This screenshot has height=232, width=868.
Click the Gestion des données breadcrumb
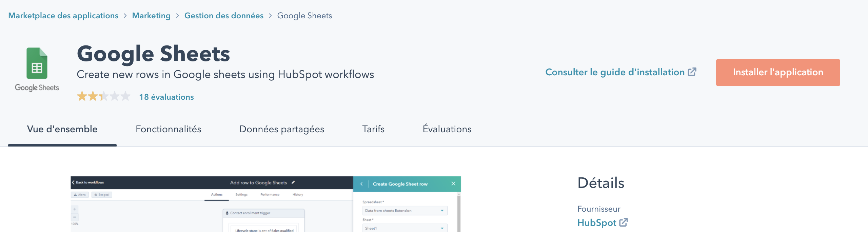tap(224, 16)
